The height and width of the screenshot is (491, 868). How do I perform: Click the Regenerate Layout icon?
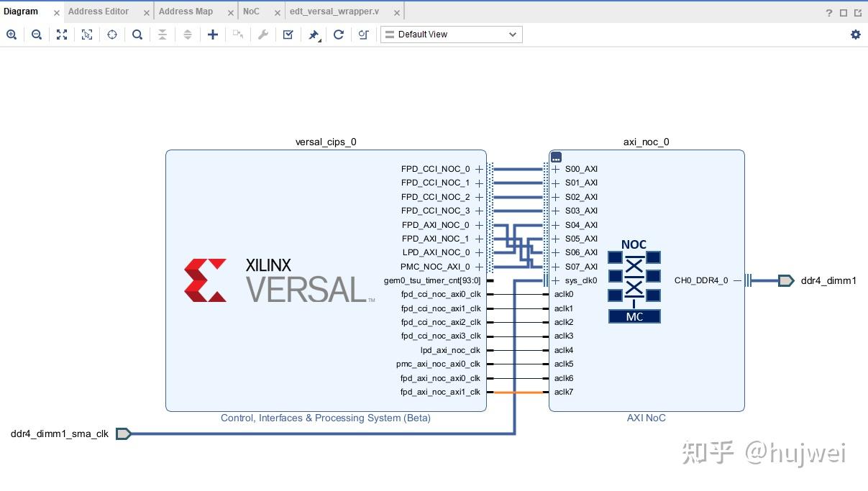click(x=339, y=34)
